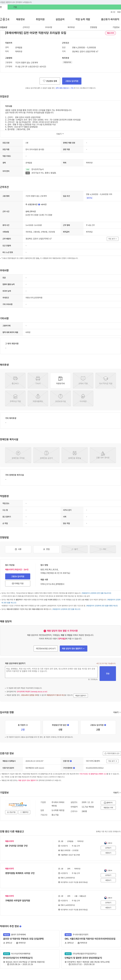Select the 주택자금 지원 welfare icon
Image resolution: width=121 pixels, height=980 pixels.
tap(15, 398)
